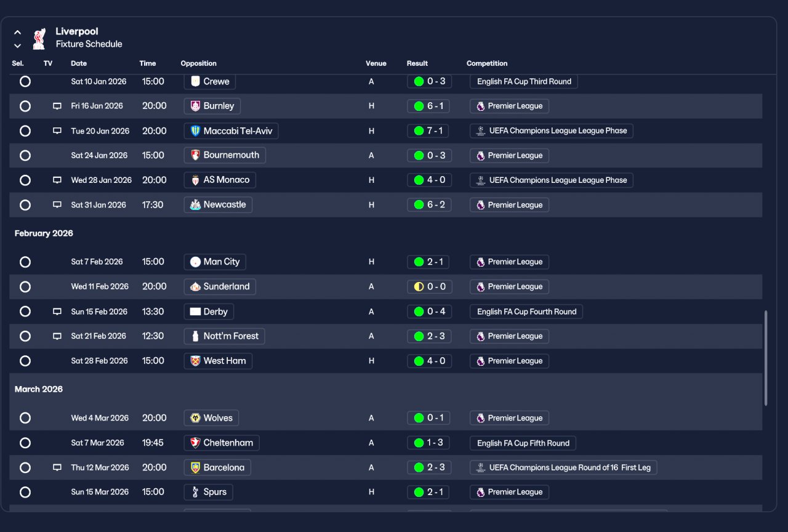Sort fixtures by the Date column
Screen dimensions: 788x532
pyautogui.click(x=79, y=63)
